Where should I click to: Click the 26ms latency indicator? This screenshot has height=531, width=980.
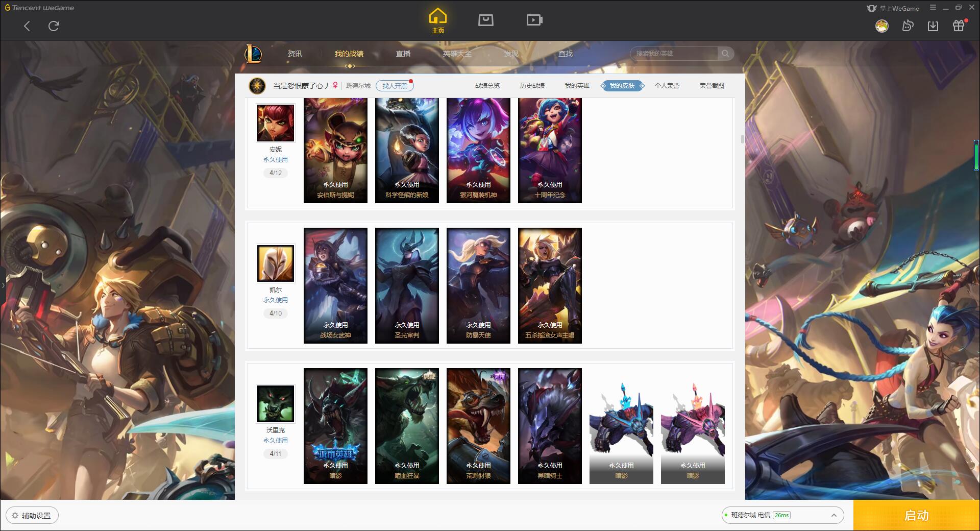(781, 515)
